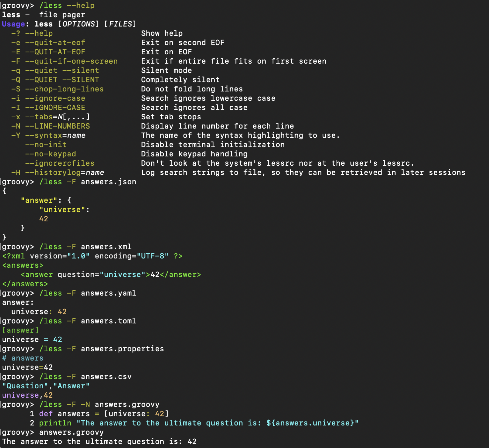Image resolution: width=489 pixels, height=448 pixels.
Task: Select the answers.toml file name
Action: (x=108, y=321)
